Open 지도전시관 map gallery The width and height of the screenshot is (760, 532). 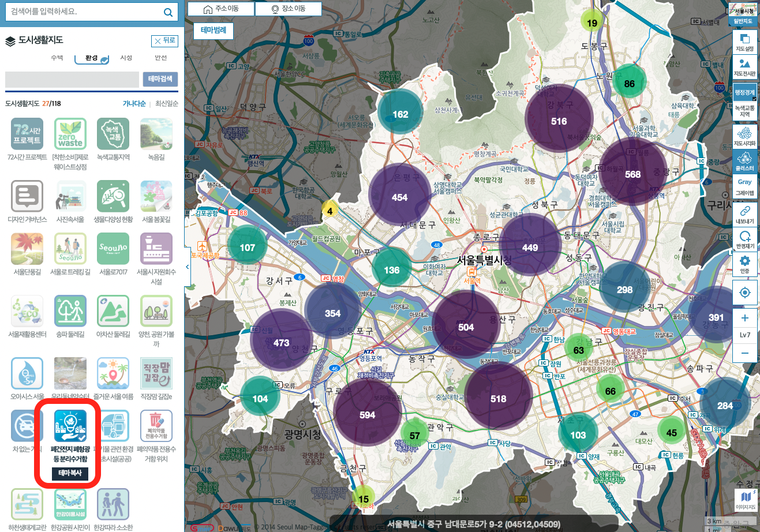click(744, 67)
